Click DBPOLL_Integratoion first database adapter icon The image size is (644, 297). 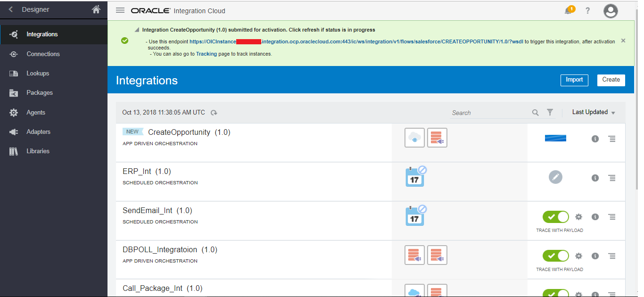pyautogui.click(x=414, y=255)
